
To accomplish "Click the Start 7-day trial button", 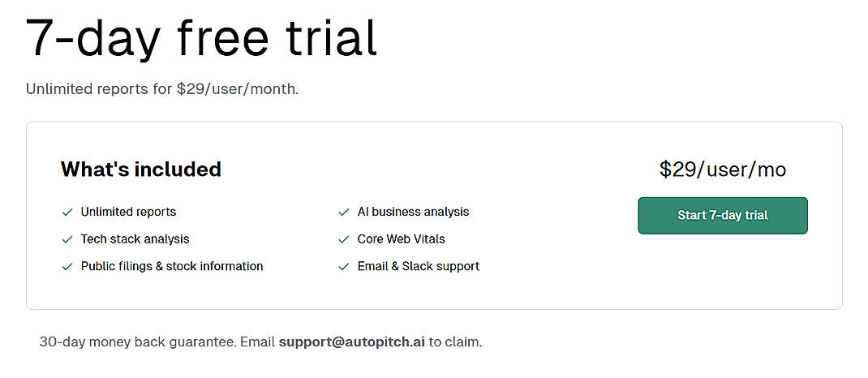I will [722, 216].
